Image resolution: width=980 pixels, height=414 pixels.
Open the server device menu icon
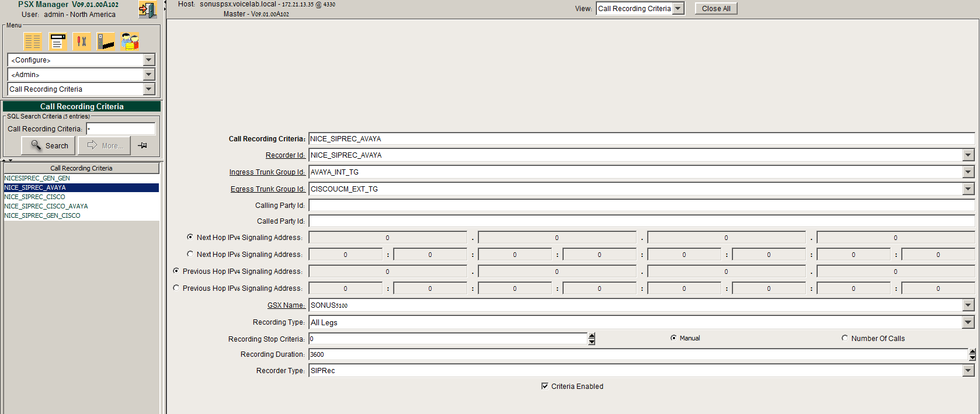(x=106, y=41)
